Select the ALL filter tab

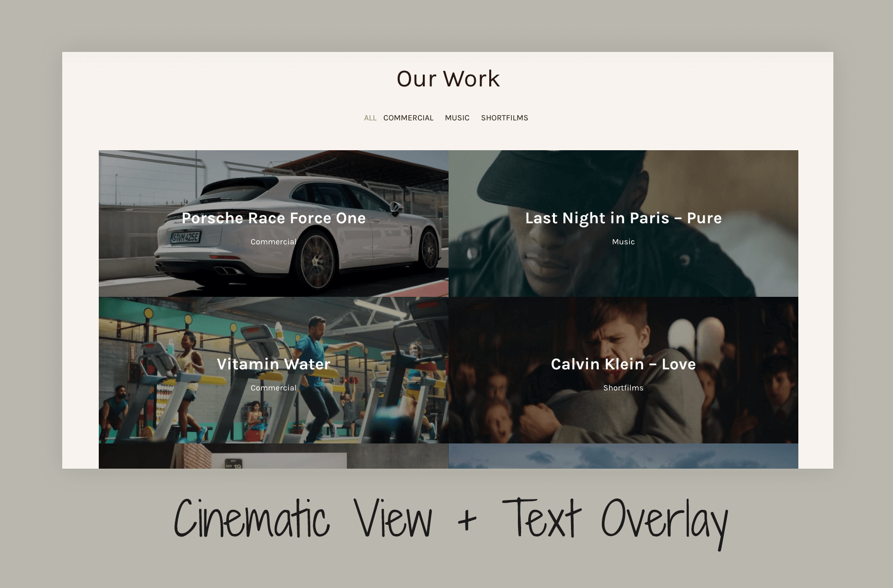tap(370, 118)
